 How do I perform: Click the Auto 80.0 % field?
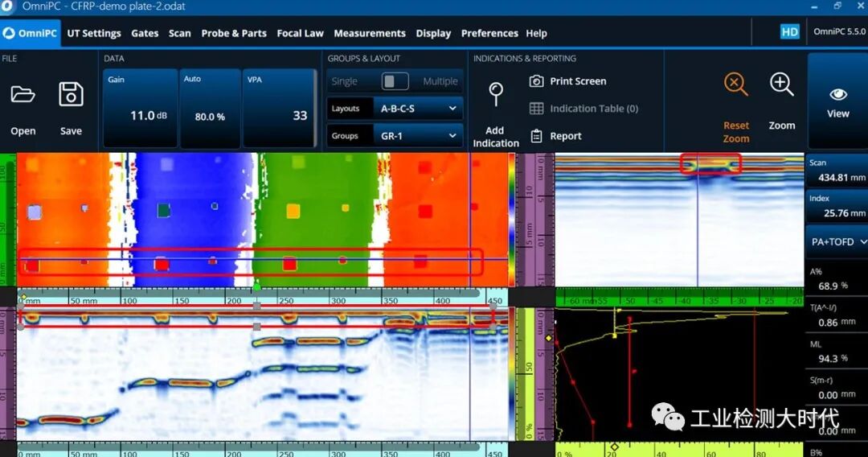(210, 108)
